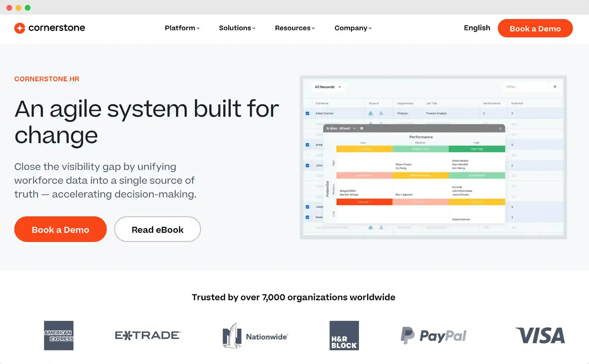Click Abigail Miller in the 9-Box
Screen dimensions: 589x364
[x=348, y=191]
